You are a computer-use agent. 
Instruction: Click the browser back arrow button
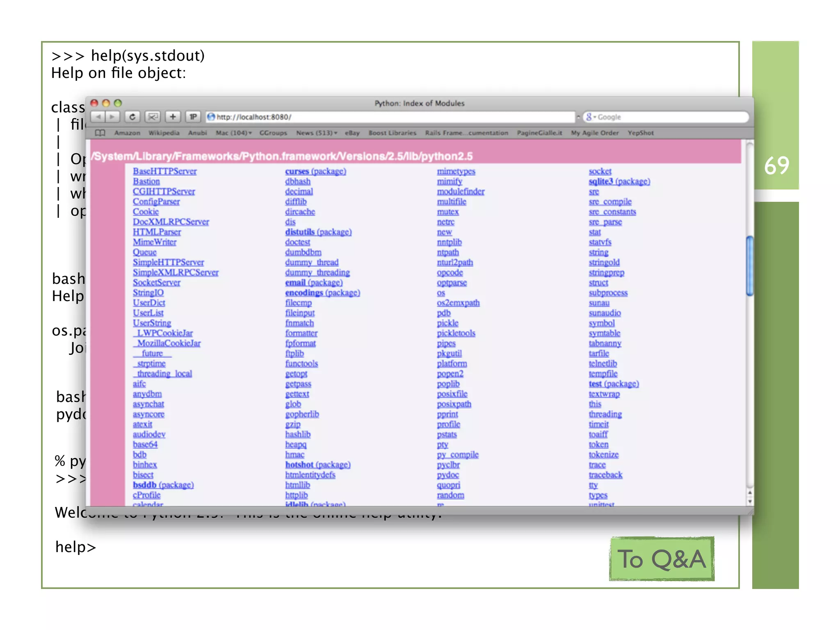pos(98,117)
